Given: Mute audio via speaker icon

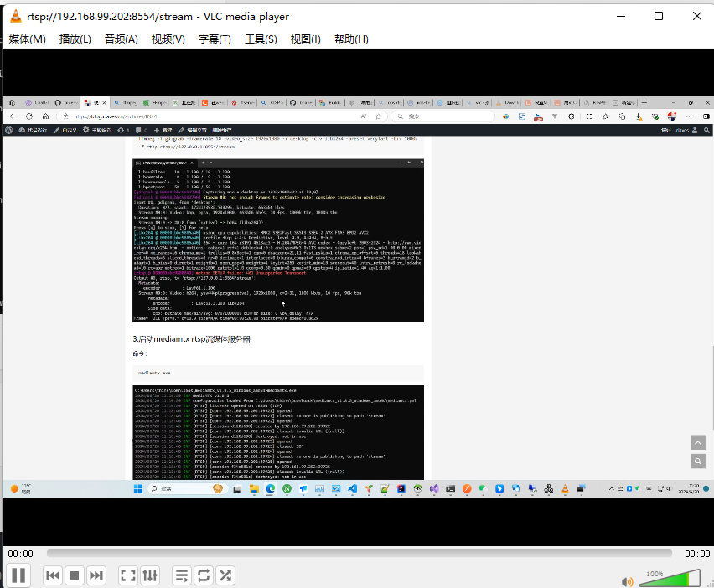Looking at the screenshot, I should [x=627, y=581].
